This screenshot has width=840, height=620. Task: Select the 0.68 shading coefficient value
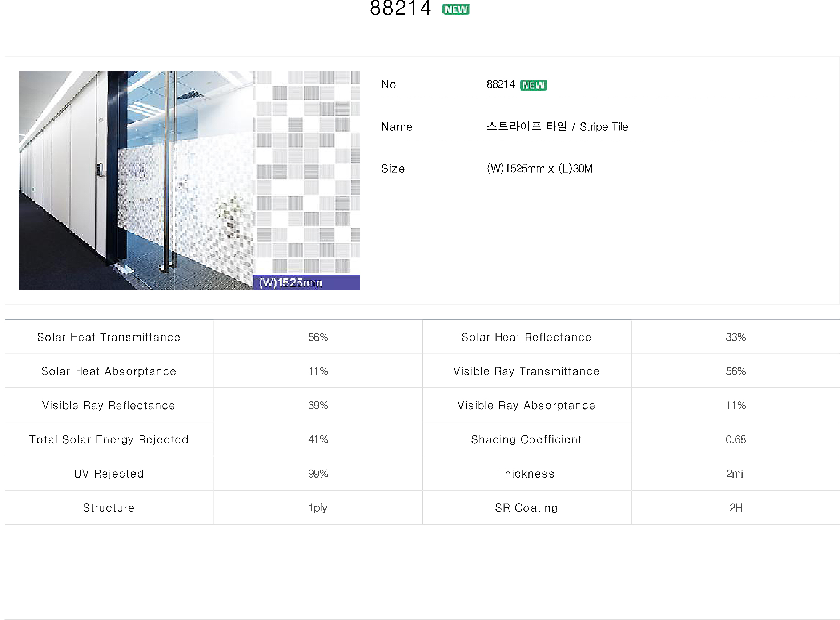click(x=736, y=439)
